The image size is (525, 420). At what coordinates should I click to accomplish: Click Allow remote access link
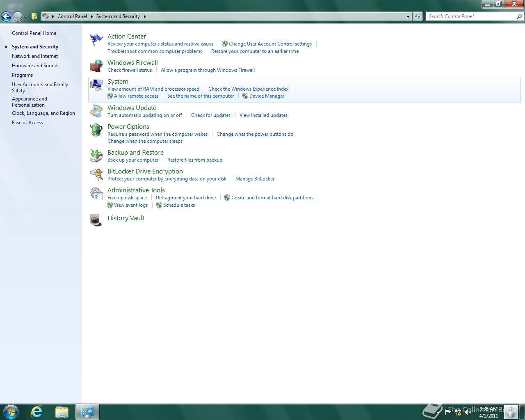point(136,96)
